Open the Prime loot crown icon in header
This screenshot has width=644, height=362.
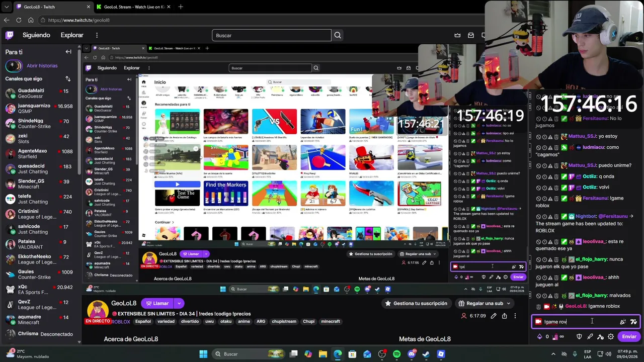457,35
